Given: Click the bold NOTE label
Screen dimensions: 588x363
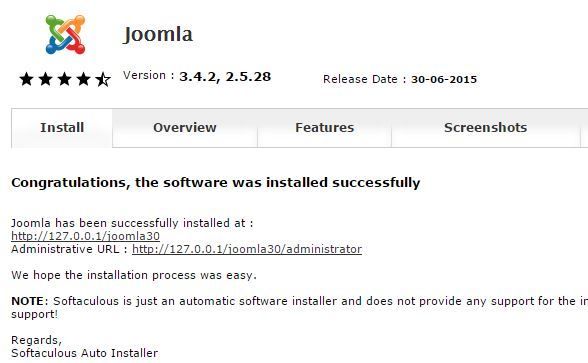Looking at the screenshot, I should (x=29, y=301).
